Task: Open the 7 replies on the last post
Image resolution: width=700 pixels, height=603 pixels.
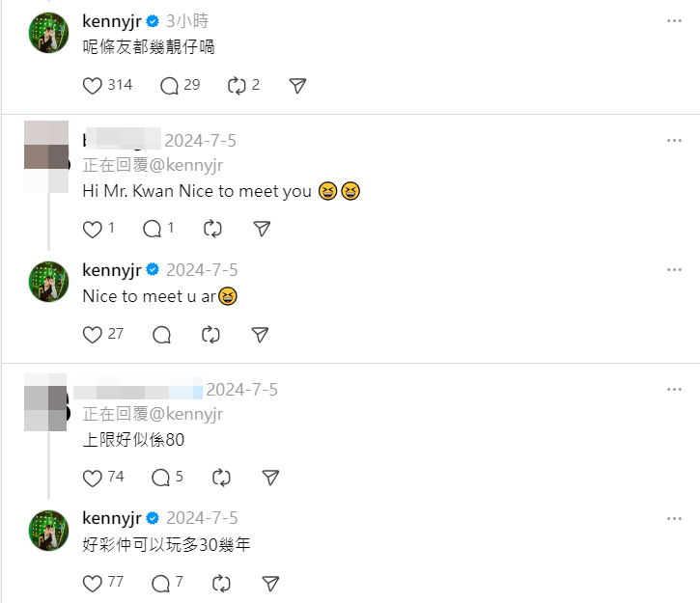Action: click(162, 583)
